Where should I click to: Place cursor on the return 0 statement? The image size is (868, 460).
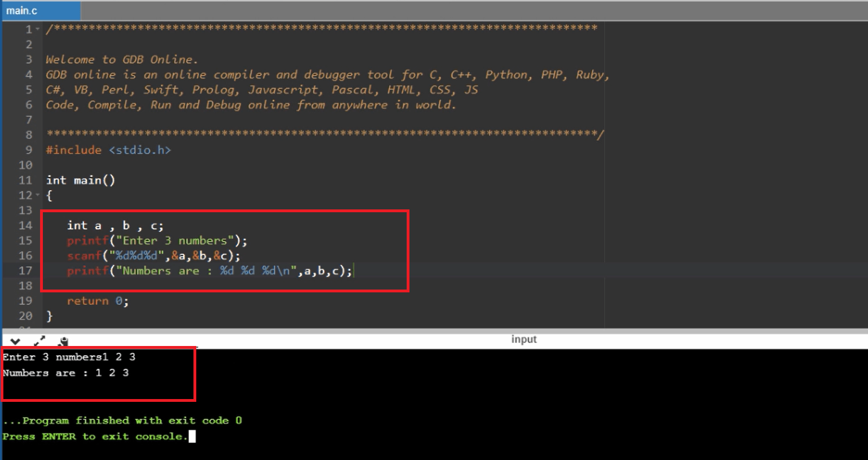(x=97, y=301)
